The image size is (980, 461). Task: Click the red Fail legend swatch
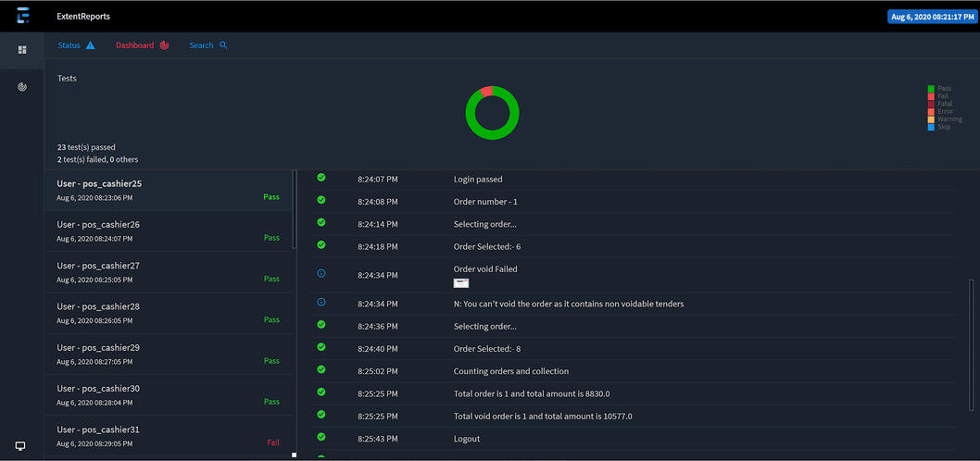tap(931, 96)
